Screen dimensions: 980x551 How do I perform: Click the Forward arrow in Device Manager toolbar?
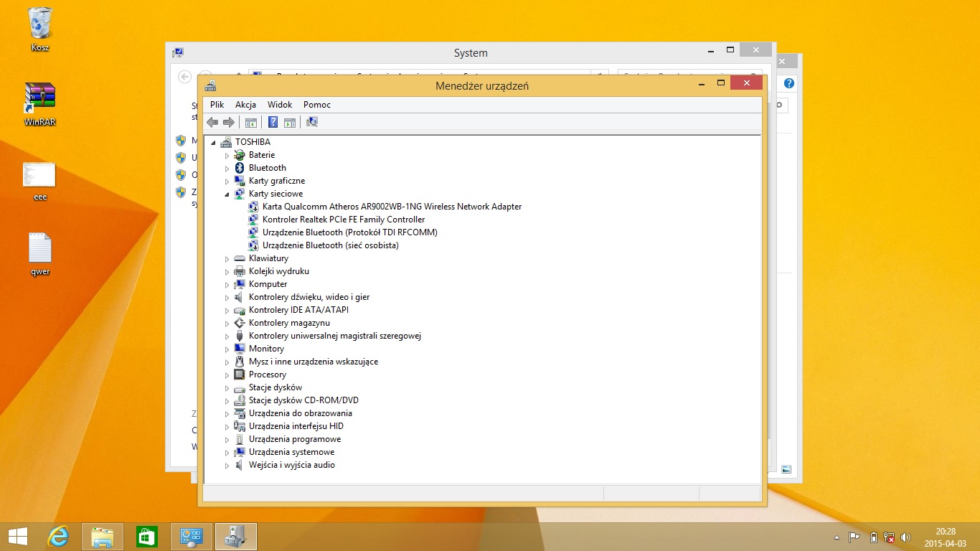click(229, 122)
